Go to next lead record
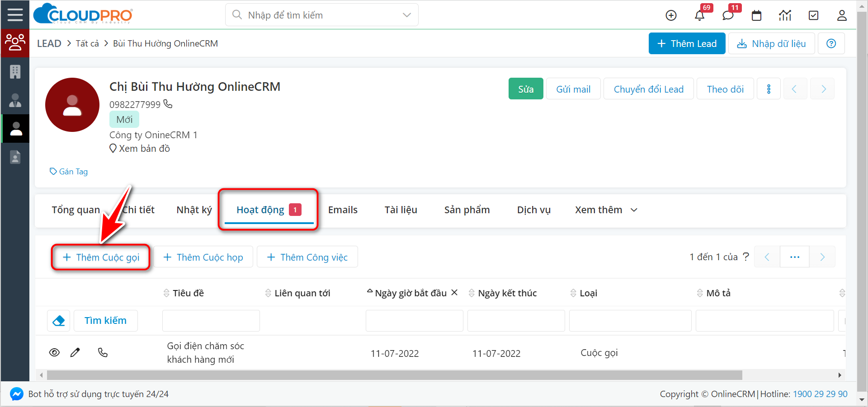The width and height of the screenshot is (868, 407). (823, 89)
